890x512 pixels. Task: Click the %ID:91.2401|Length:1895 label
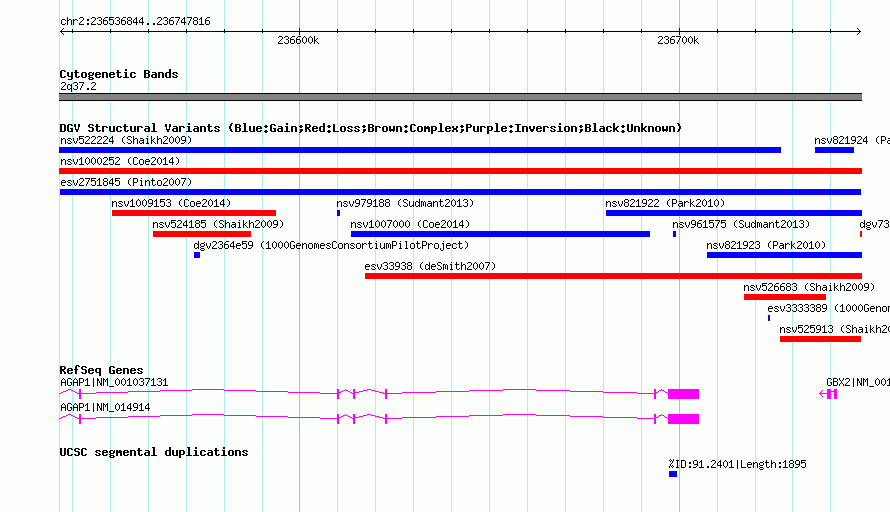[x=737, y=464]
